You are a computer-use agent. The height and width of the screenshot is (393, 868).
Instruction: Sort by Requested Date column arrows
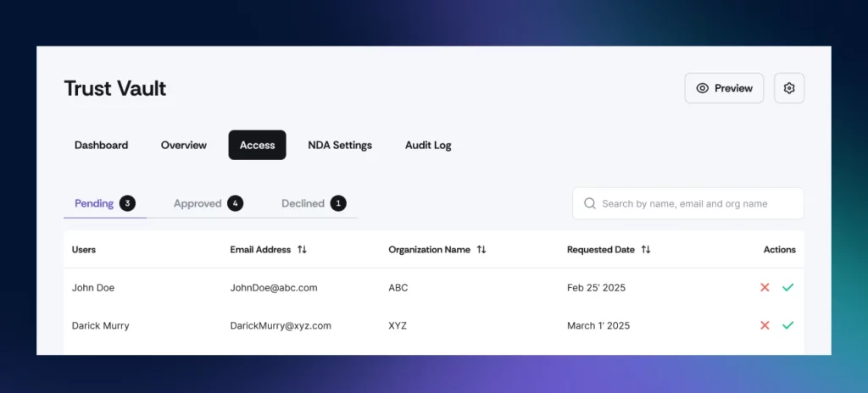[x=645, y=250]
